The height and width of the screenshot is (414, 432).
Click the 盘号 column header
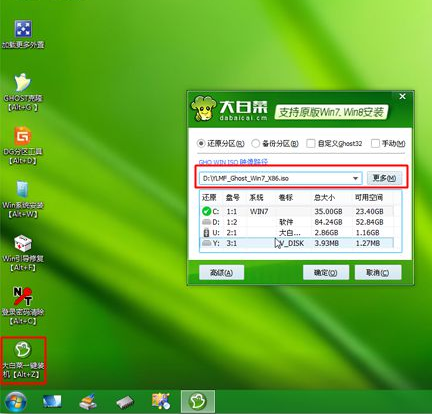click(x=233, y=197)
